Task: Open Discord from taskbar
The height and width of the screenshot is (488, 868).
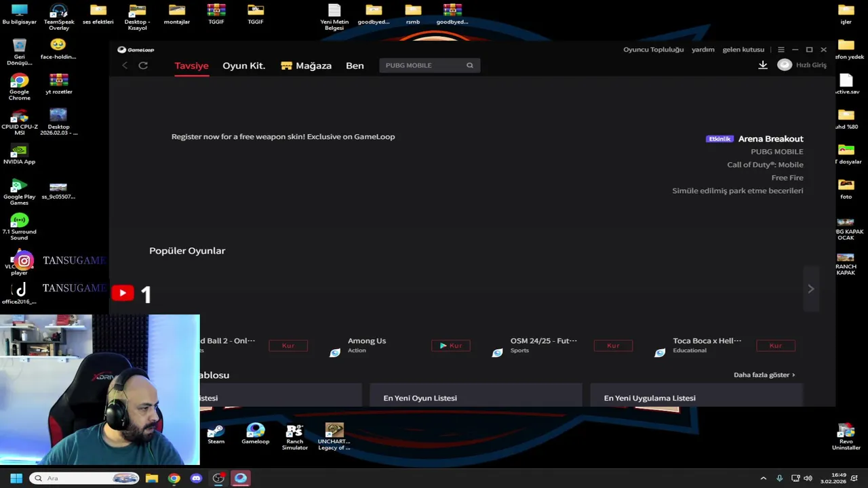Action: (x=196, y=479)
